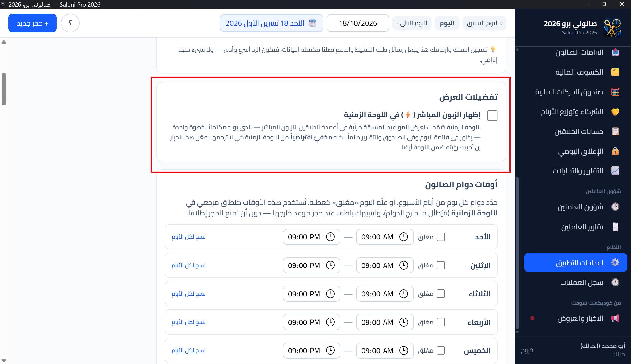Select سجل العمليات in the sidebar
The image size is (631, 364).
coord(576,282)
